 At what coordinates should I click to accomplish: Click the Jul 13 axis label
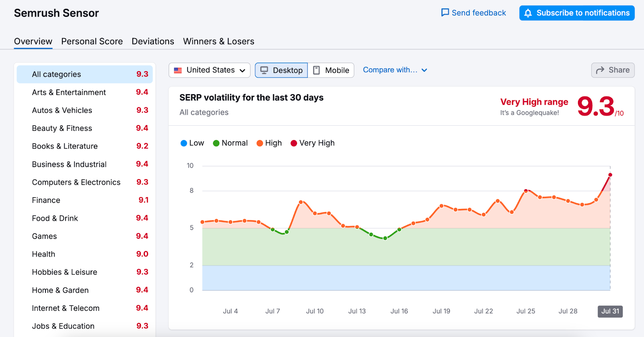(357, 311)
